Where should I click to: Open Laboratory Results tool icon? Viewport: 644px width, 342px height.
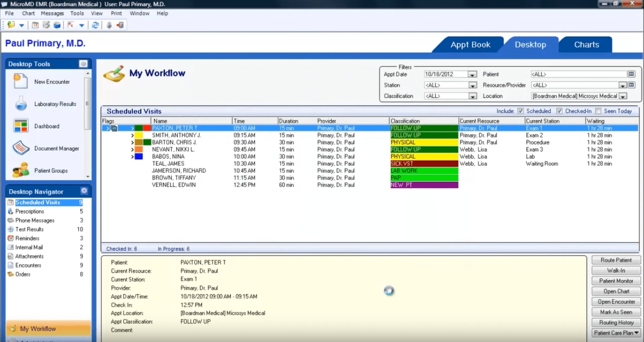tap(21, 104)
